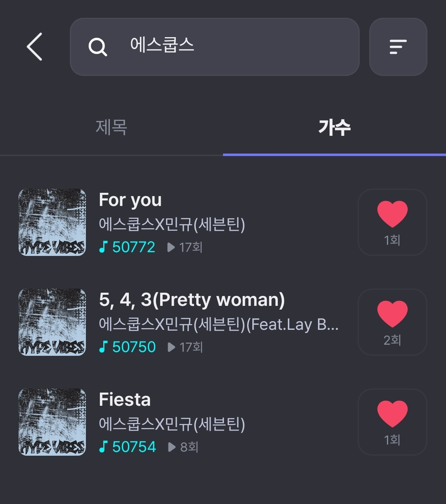Switch to the 제목 tab
The width and height of the screenshot is (446, 504).
[x=111, y=127]
